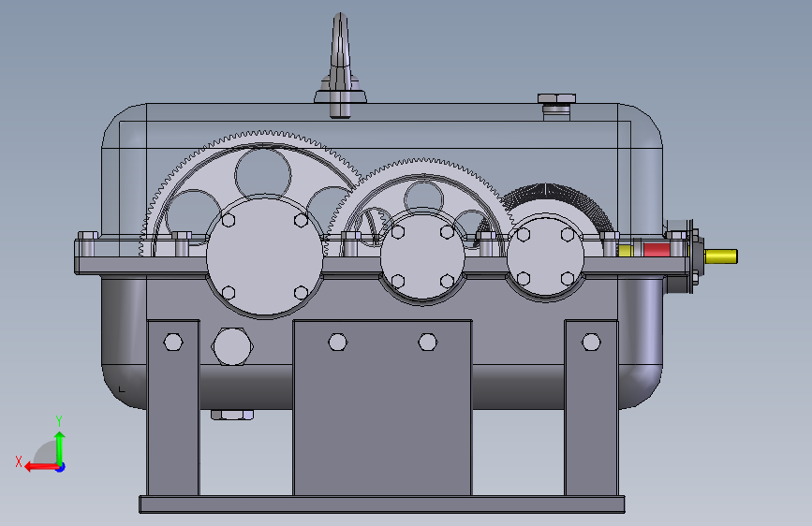Select the red shaft segment
The width and height of the screenshot is (812, 526).
coord(657,250)
